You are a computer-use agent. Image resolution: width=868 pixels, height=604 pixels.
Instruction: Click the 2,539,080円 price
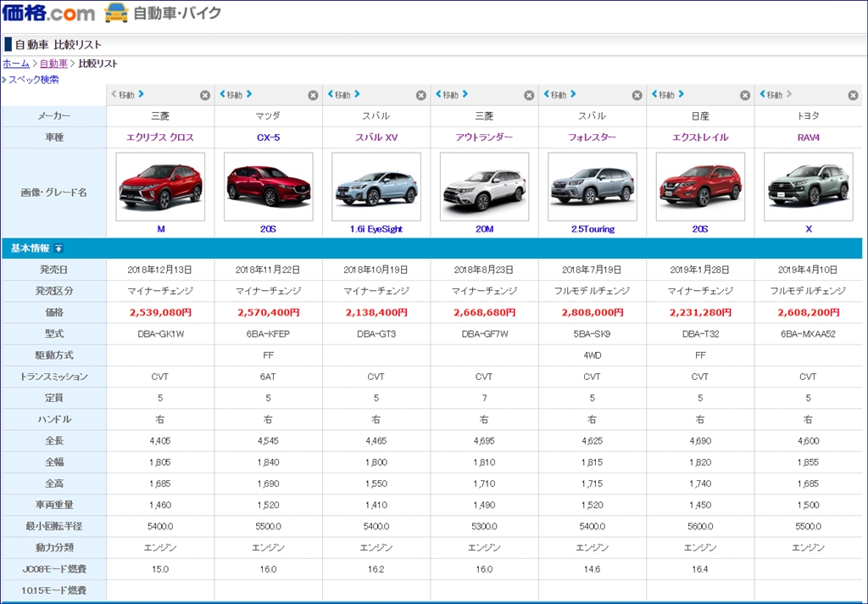[x=160, y=312]
